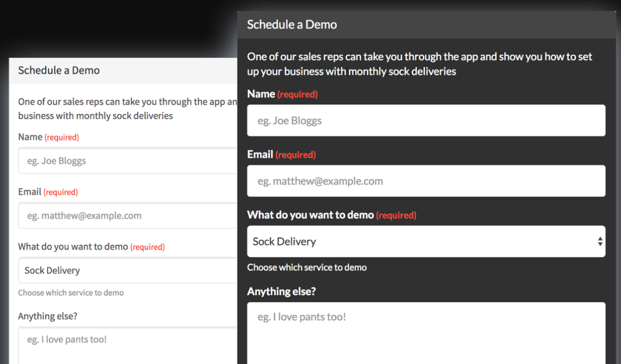Click the bold 'Anything else?' label in dark form
The image size is (621, 364).
pos(281,292)
